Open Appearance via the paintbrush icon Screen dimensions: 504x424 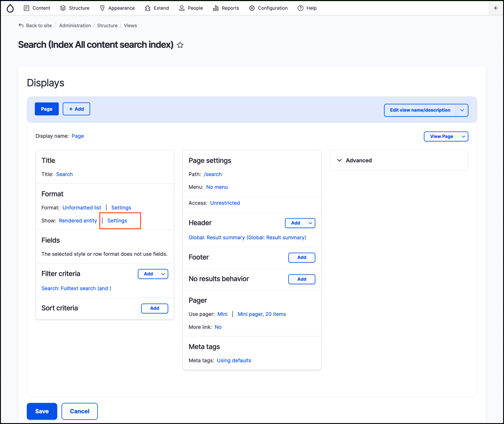coord(103,8)
